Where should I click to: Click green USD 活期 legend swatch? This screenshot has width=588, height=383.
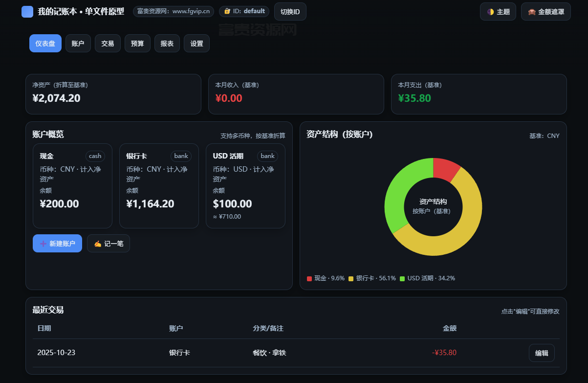click(x=402, y=278)
